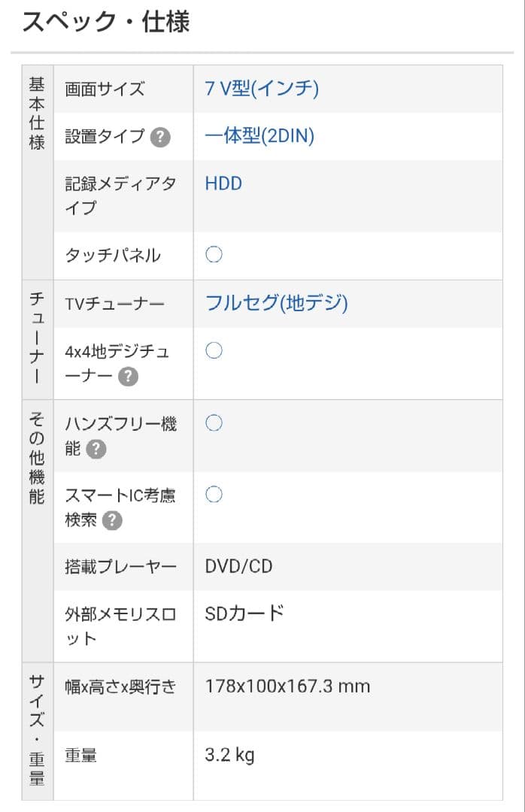This screenshot has width=525, height=812.
Task: Select the 基本仕様 category header
Action: tap(37, 113)
